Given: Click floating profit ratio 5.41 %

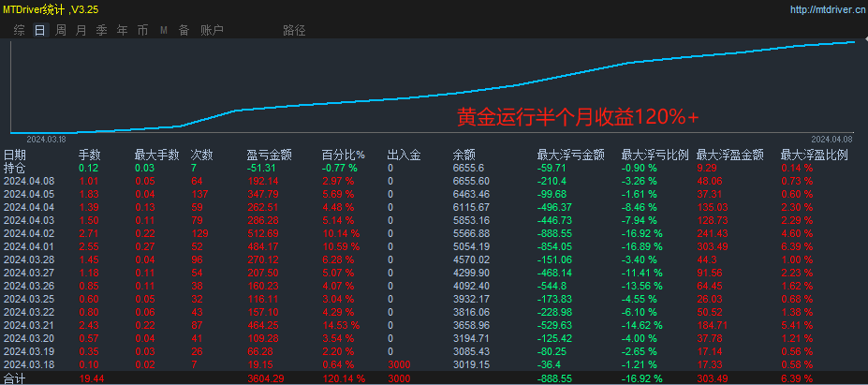Looking at the screenshot, I should 797,325.
